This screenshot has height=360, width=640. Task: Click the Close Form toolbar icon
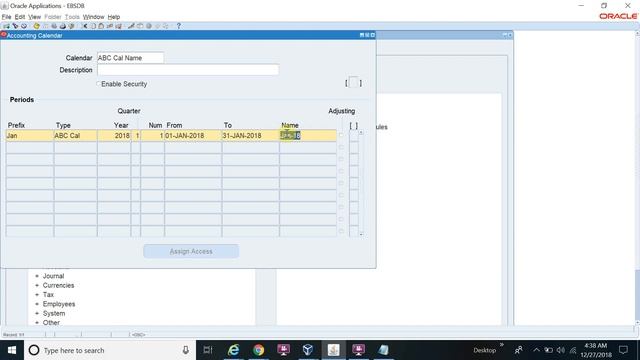pyautogui.click(x=71, y=26)
